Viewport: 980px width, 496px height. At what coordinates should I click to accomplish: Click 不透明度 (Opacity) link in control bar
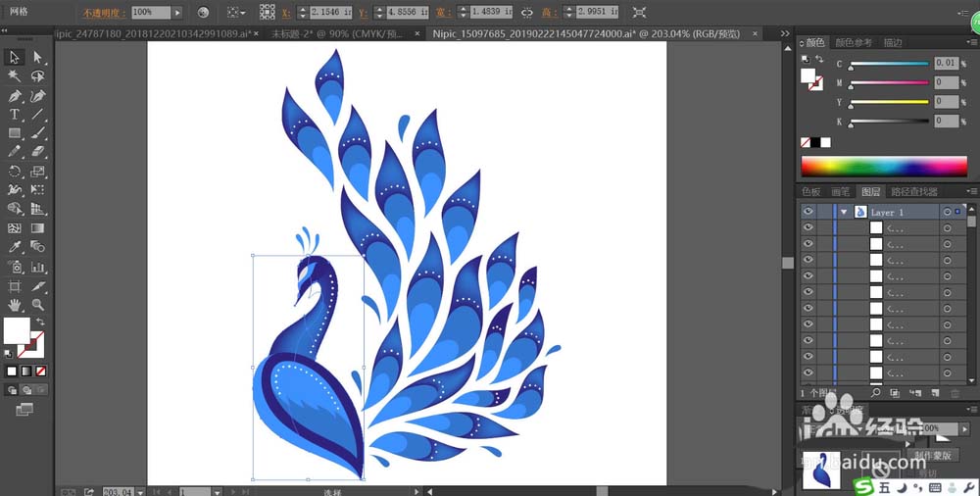point(104,12)
